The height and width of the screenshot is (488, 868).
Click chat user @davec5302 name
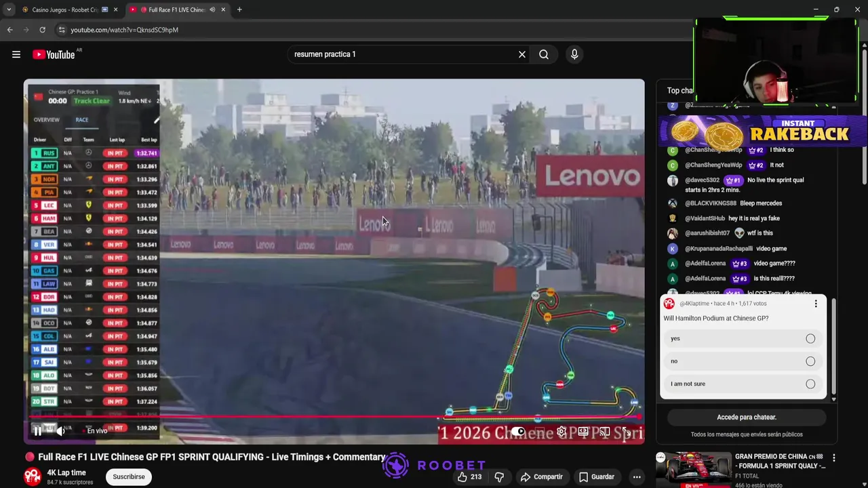coord(702,180)
